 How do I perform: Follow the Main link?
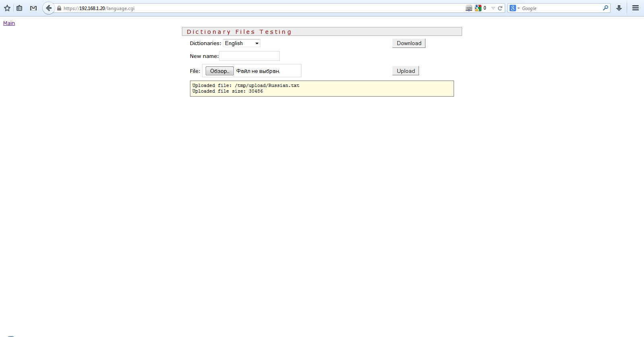tap(9, 23)
